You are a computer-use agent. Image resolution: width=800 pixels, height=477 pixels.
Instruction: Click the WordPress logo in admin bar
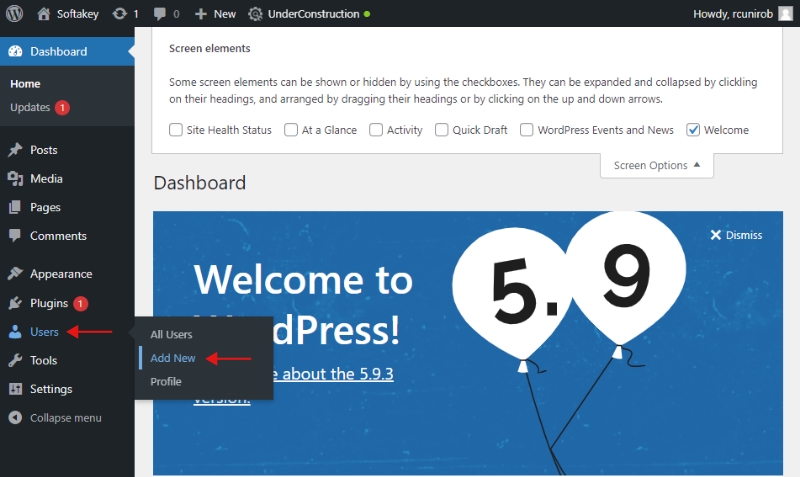point(15,14)
